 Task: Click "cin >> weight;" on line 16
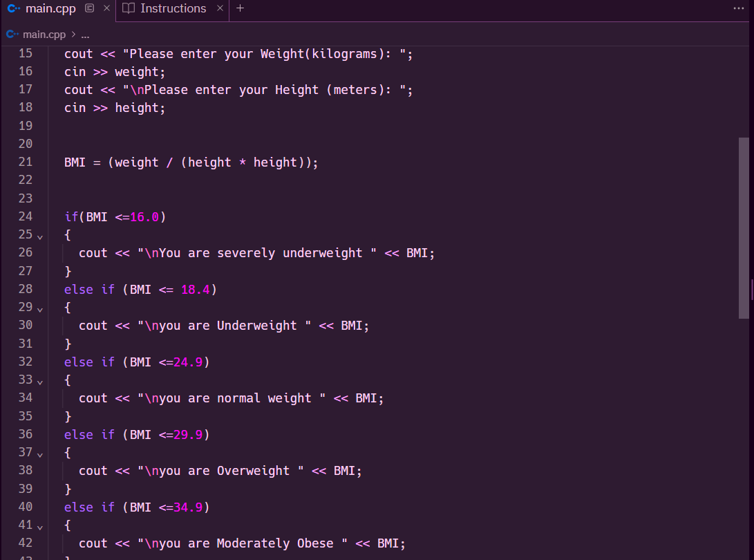click(x=115, y=72)
